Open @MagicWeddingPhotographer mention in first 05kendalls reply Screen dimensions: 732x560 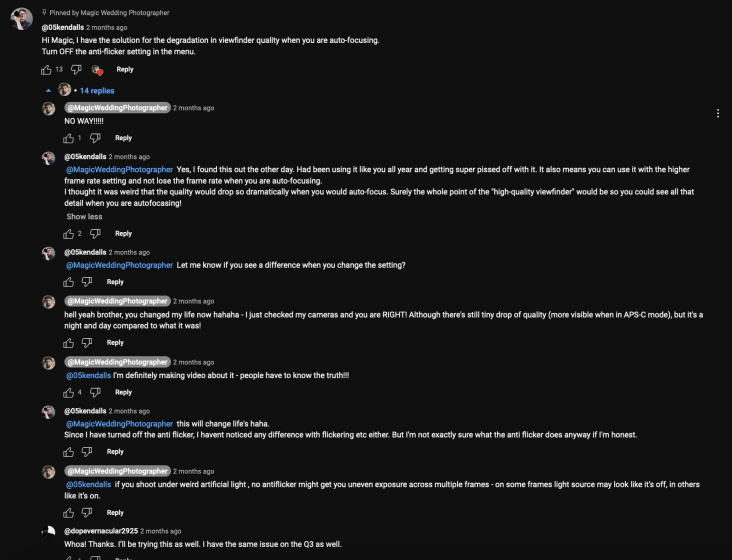point(120,169)
